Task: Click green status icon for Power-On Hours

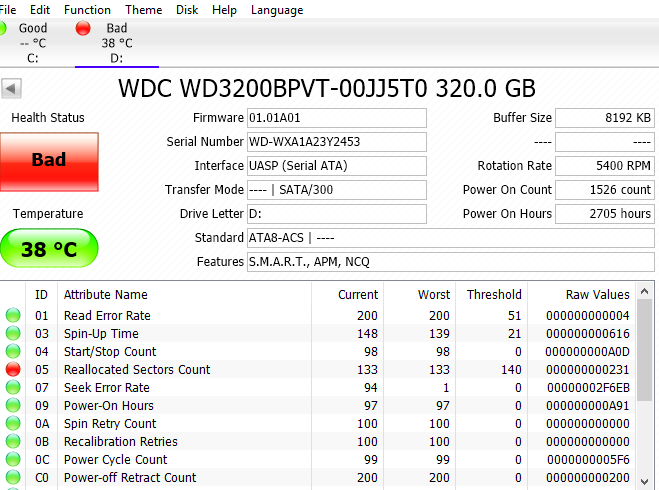Action: pos(13,406)
